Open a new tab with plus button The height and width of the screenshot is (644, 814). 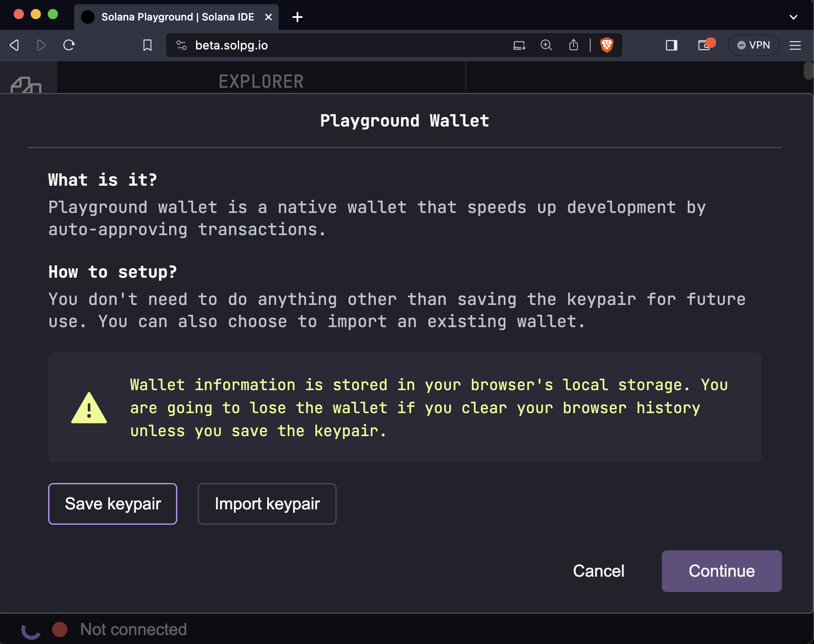[x=297, y=17]
